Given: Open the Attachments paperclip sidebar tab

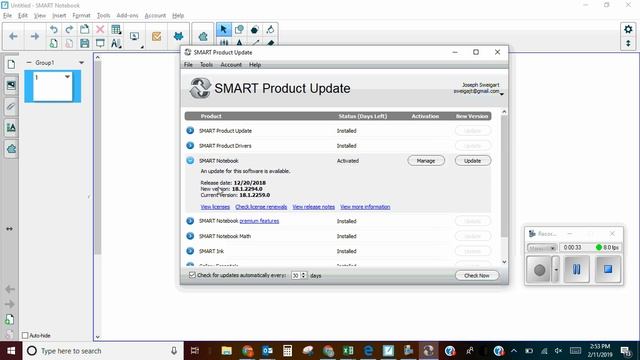Looking at the screenshot, I should (x=11, y=107).
